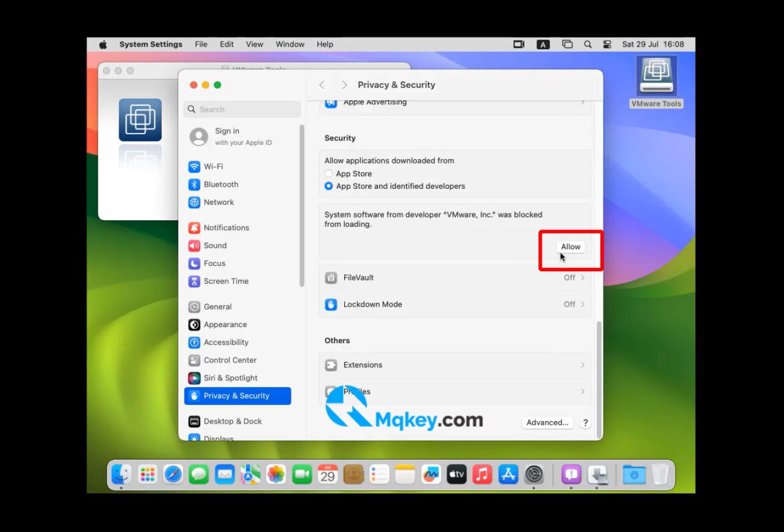The image size is (784, 532).
Task: Open the View menu
Action: click(254, 45)
